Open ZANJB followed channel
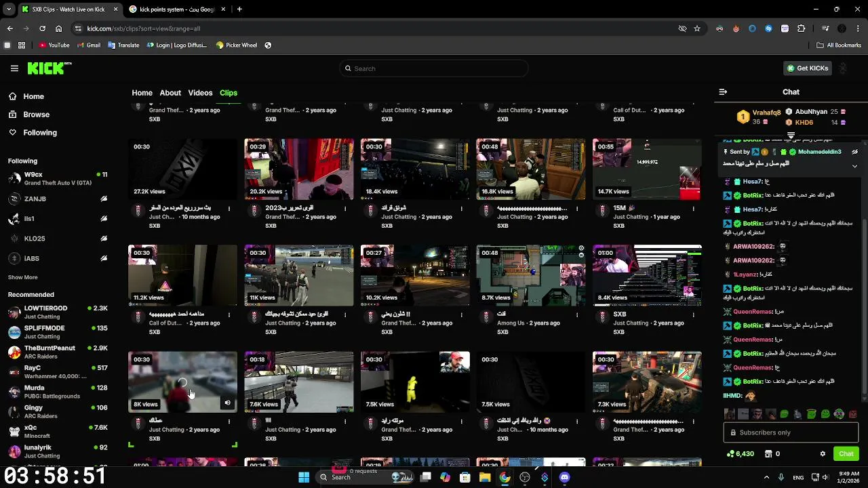 (58, 199)
